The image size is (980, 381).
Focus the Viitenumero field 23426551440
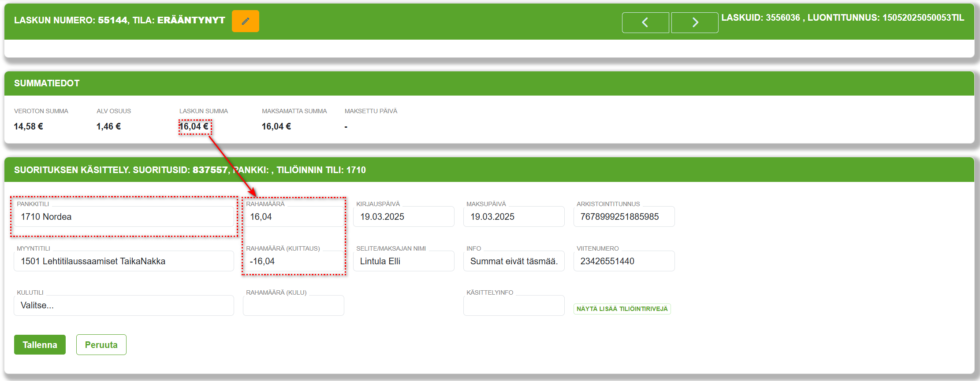tap(624, 261)
